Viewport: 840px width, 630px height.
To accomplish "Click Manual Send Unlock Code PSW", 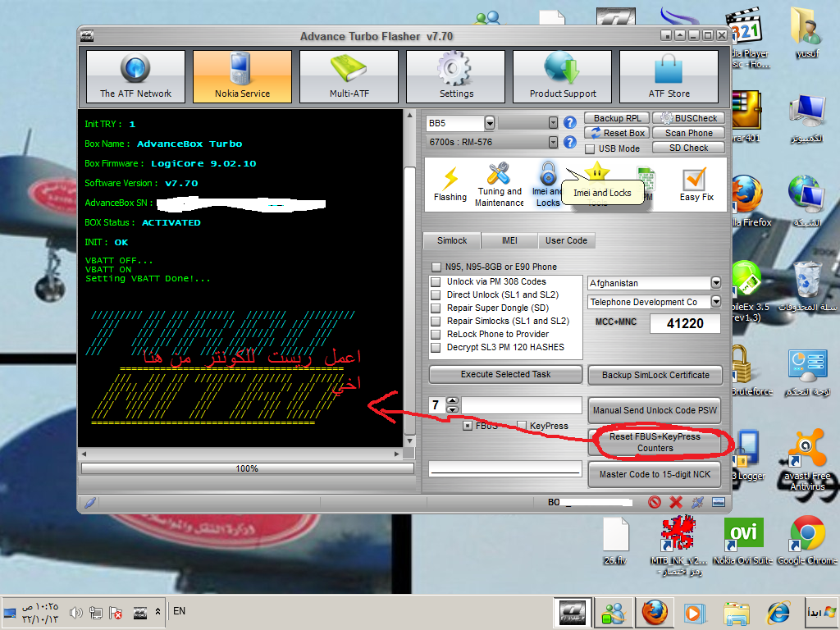I will [655, 410].
